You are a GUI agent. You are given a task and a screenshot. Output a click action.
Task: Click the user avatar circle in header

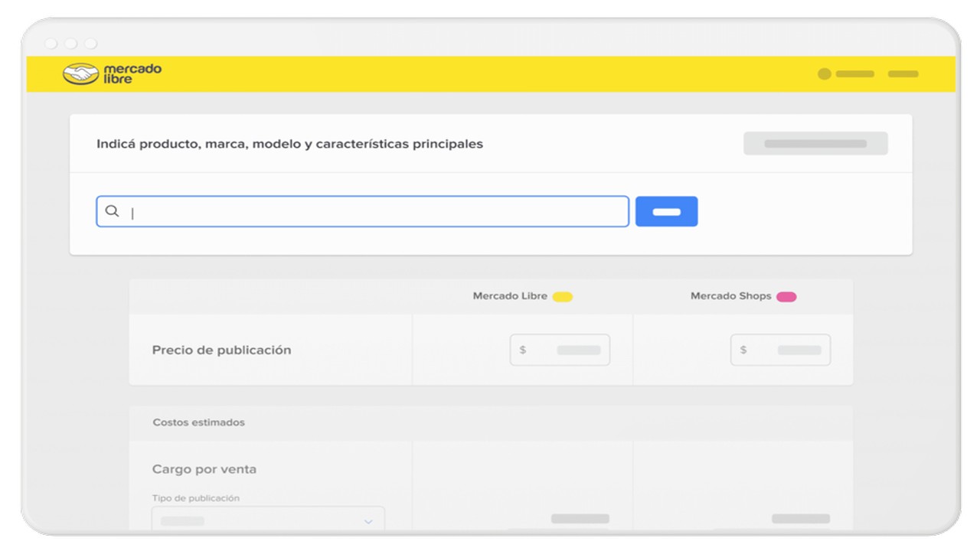(824, 74)
